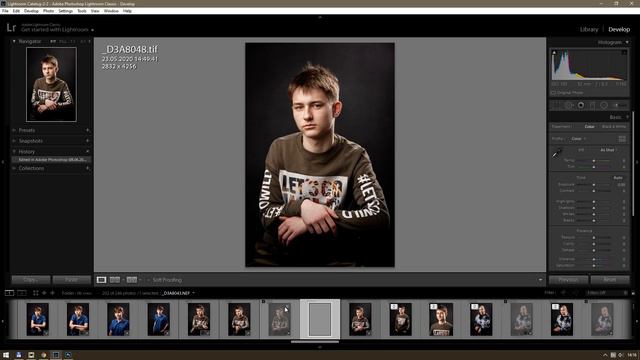This screenshot has height=360, width=640.
Task: Click the Navigator preview image
Action: point(51,84)
